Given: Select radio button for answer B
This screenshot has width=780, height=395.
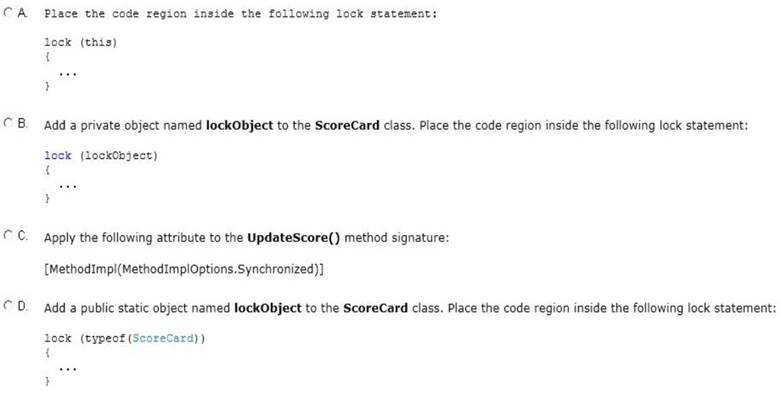Looking at the screenshot, I should click(7, 122).
